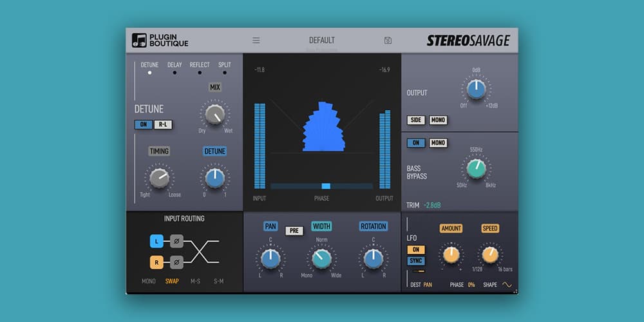Screen dimensions: 644x322
Task: Adjust the Output gain knob
Action: 476,89
